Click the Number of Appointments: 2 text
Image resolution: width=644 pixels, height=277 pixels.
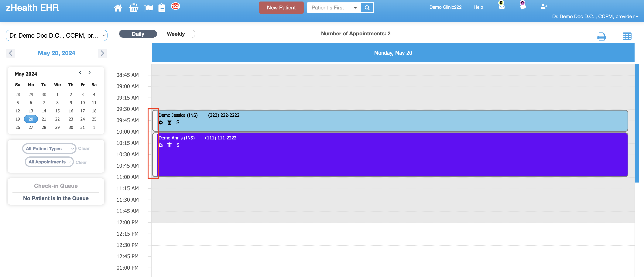click(355, 33)
